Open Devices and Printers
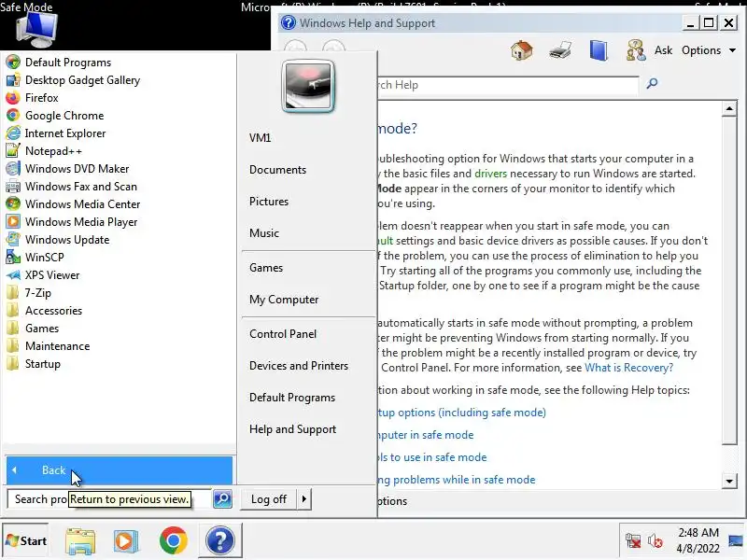This screenshot has height=560, width=747. click(299, 366)
